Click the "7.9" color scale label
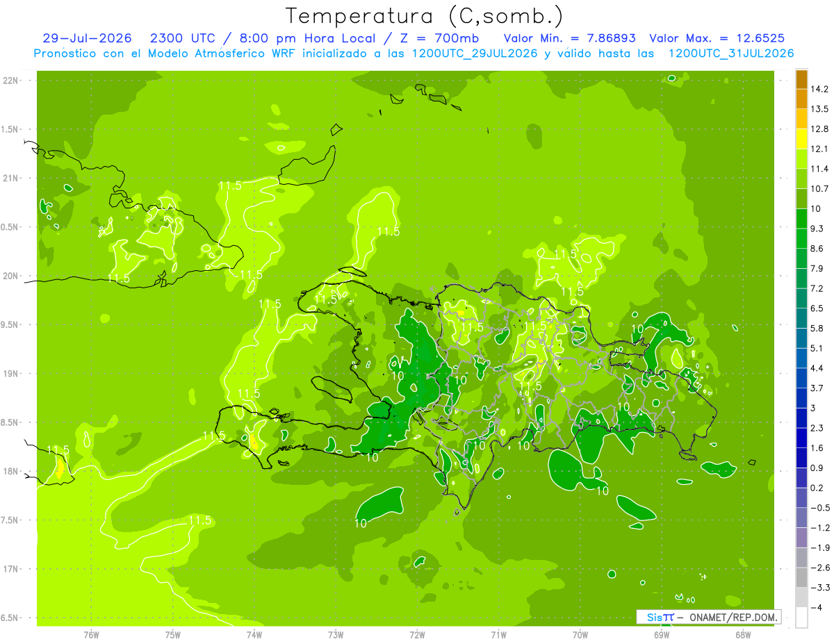Image resolution: width=834 pixels, height=644 pixels. [817, 268]
